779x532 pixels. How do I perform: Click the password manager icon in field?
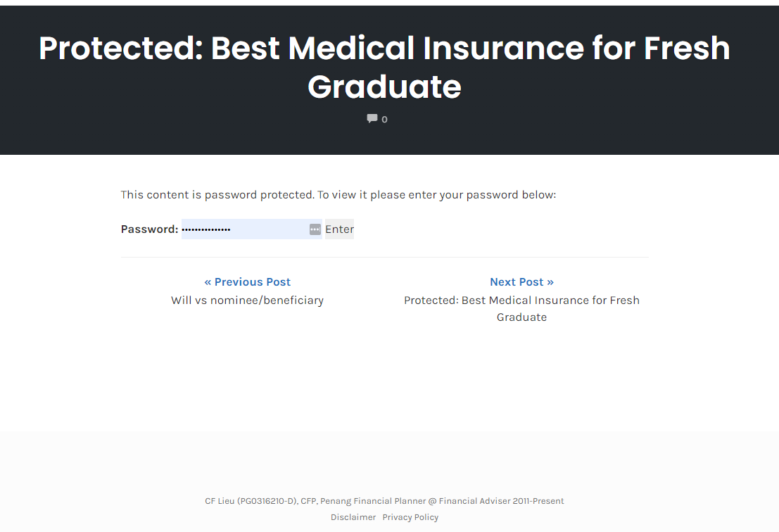(x=315, y=229)
